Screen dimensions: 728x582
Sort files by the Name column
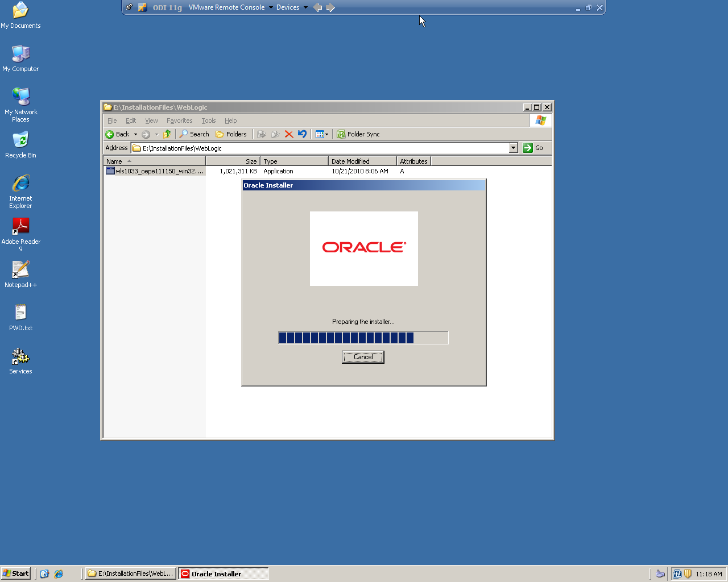click(x=154, y=161)
